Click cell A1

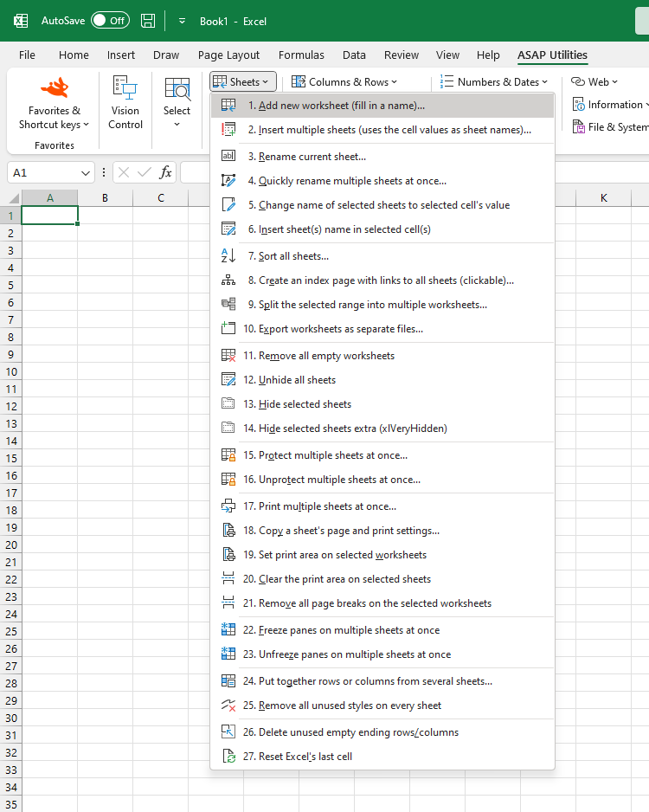[49, 216]
